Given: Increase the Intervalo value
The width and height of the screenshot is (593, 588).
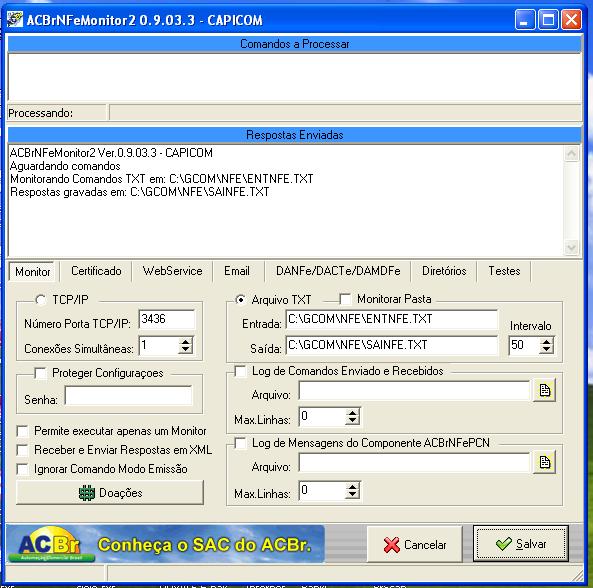Looking at the screenshot, I should (x=546, y=341).
